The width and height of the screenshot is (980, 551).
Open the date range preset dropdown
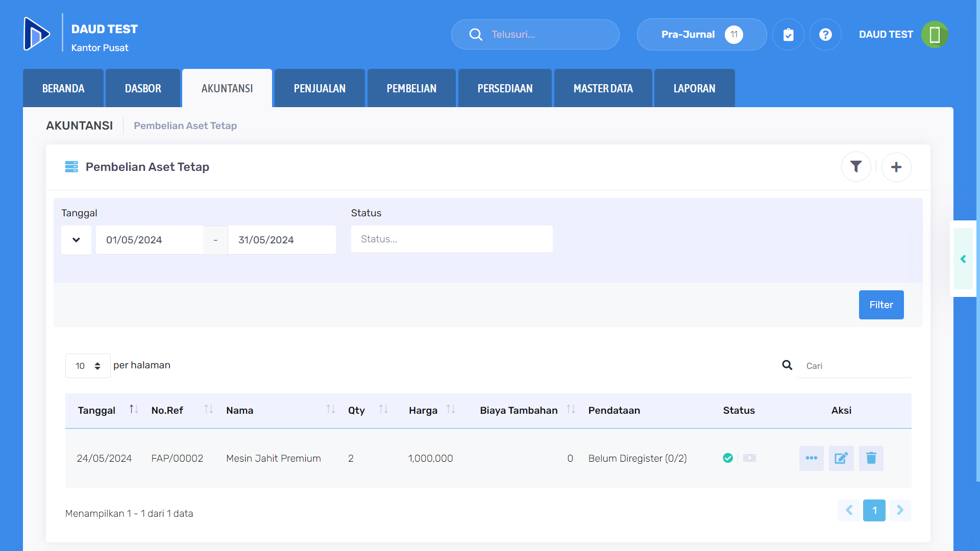pos(76,240)
